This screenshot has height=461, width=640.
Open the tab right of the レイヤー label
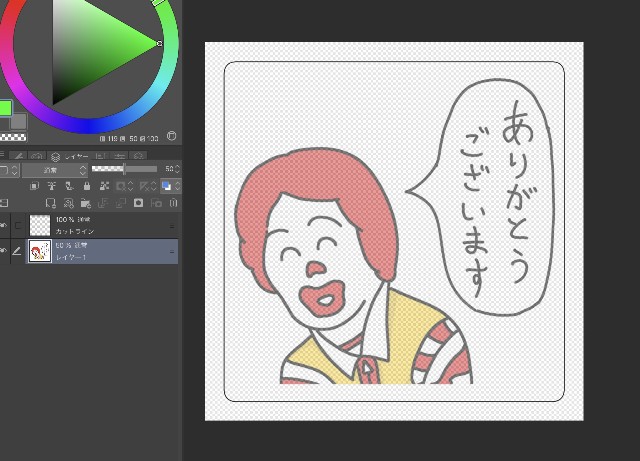(x=100, y=156)
